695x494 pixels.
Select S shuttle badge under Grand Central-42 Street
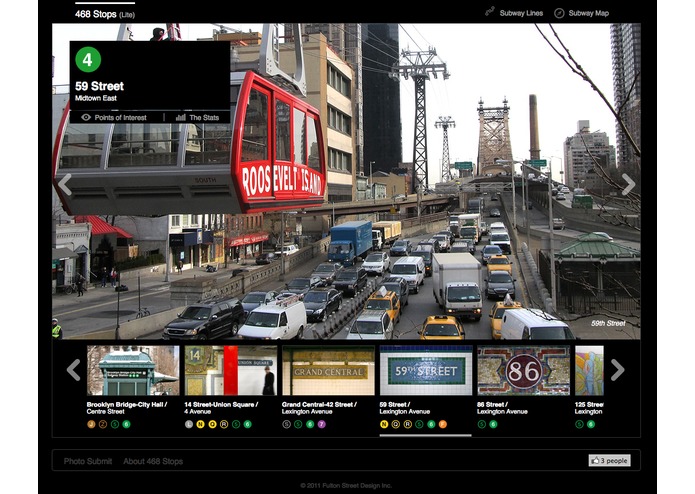click(286, 424)
